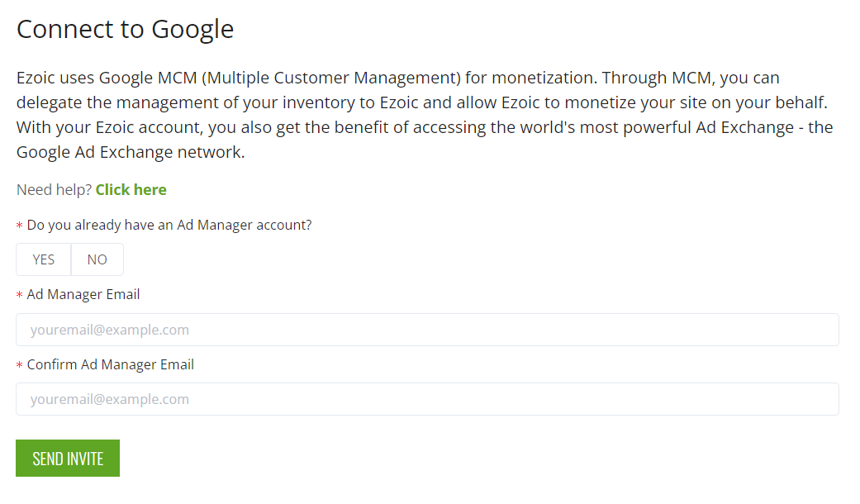This screenshot has width=860, height=504.
Task: Click the "Google Ad Exchange network." text
Action: point(131,153)
